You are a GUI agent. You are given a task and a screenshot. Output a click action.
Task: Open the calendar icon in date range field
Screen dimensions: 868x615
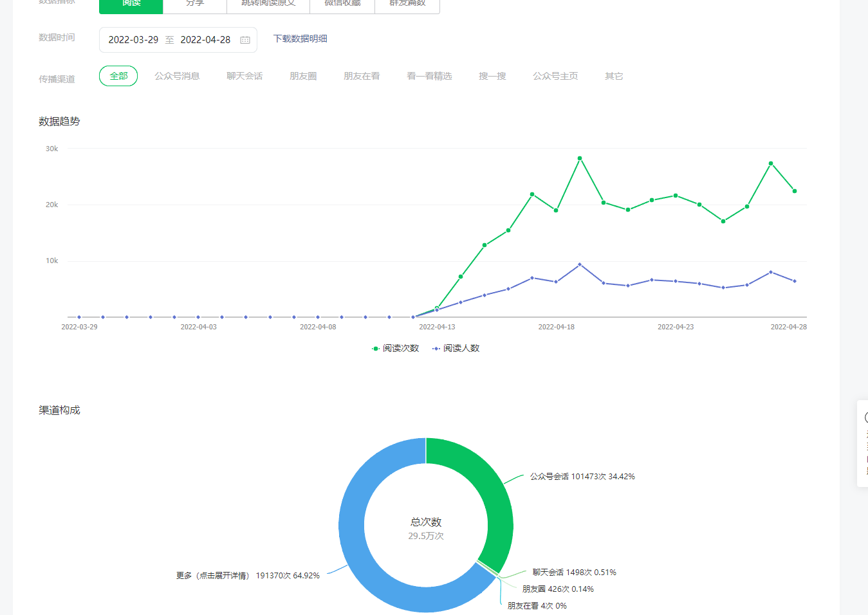coord(245,40)
